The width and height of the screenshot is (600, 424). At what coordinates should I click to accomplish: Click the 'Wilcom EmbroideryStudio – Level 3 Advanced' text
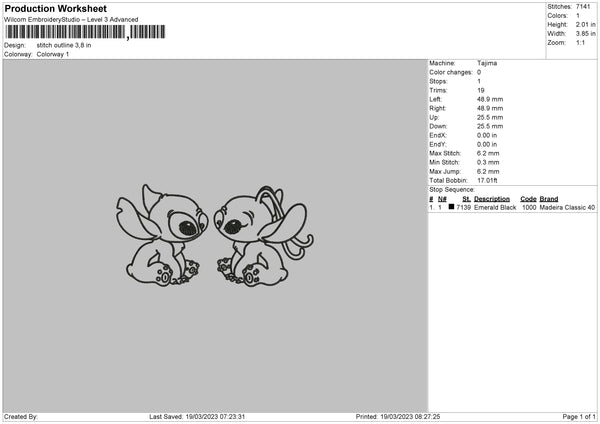point(71,20)
